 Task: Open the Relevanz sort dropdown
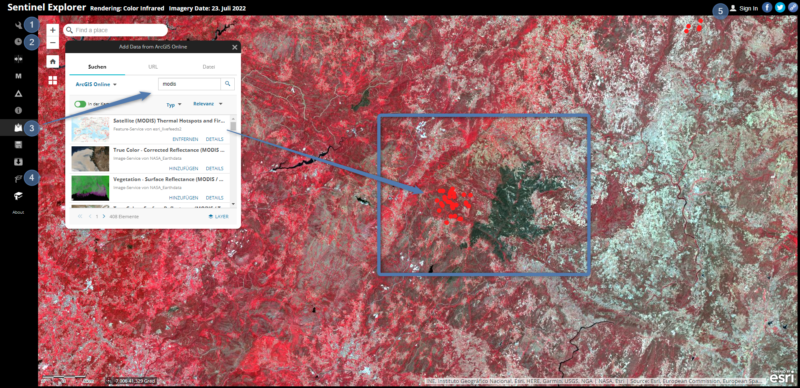click(208, 104)
